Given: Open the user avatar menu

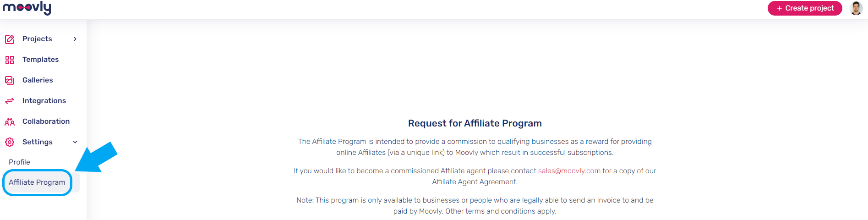Looking at the screenshot, I should (856, 8).
